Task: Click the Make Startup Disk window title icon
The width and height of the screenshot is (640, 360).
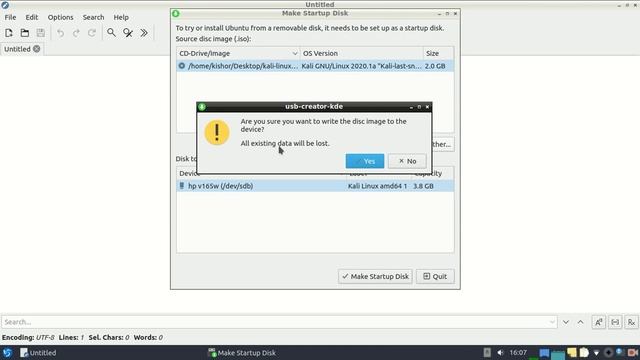Action: click(176, 13)
